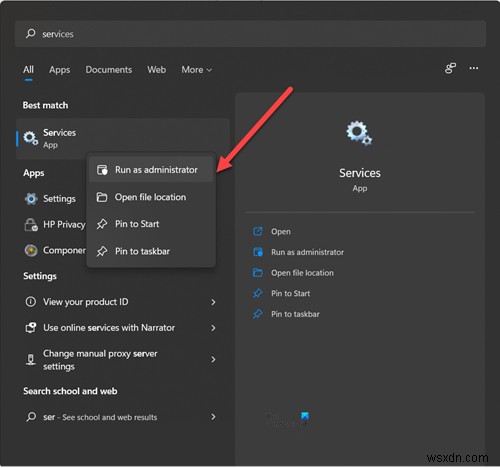The image size is (500, 468).
Task: Switch to the Documents tab
Action: (109, 70)
